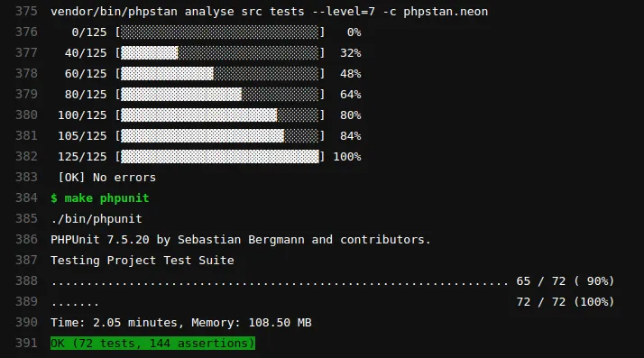Select line number 376
This screenshot has height=358, width=644.
coord(26,32)
